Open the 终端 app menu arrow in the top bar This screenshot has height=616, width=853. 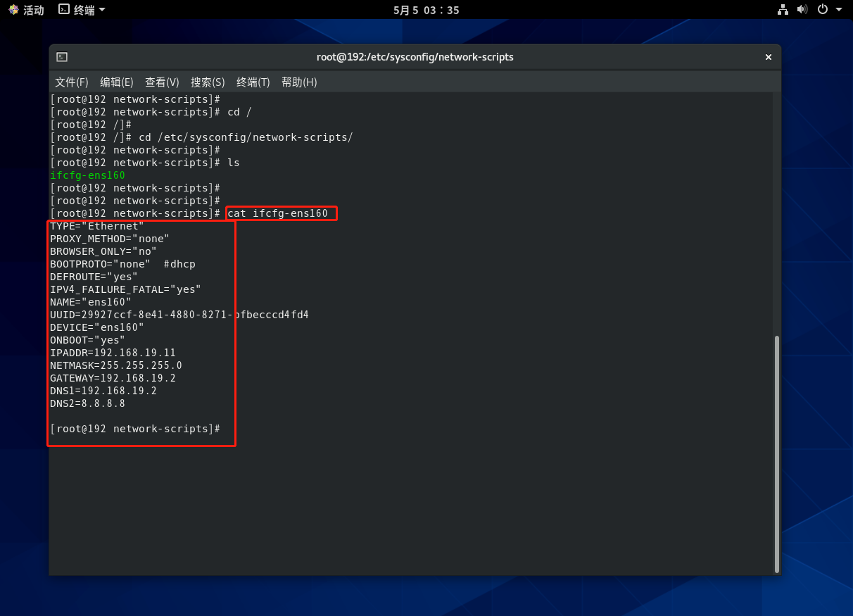pyautogui.click(x=102, y=10)
